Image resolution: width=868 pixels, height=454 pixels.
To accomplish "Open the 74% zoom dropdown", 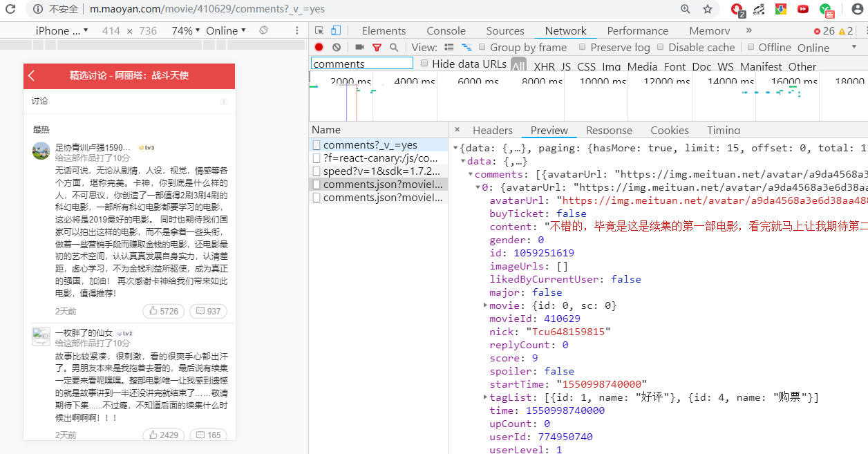I will click(x=186, y=30).
